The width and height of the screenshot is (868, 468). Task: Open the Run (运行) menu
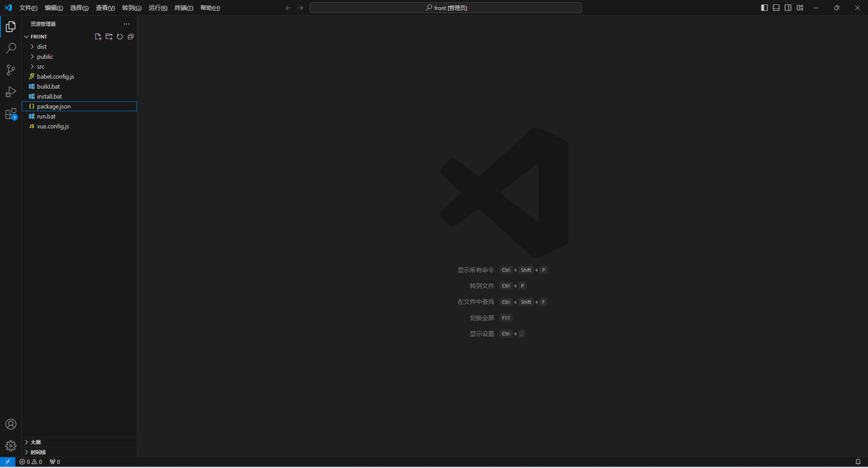pyautogui.click(x=158, y=8)
